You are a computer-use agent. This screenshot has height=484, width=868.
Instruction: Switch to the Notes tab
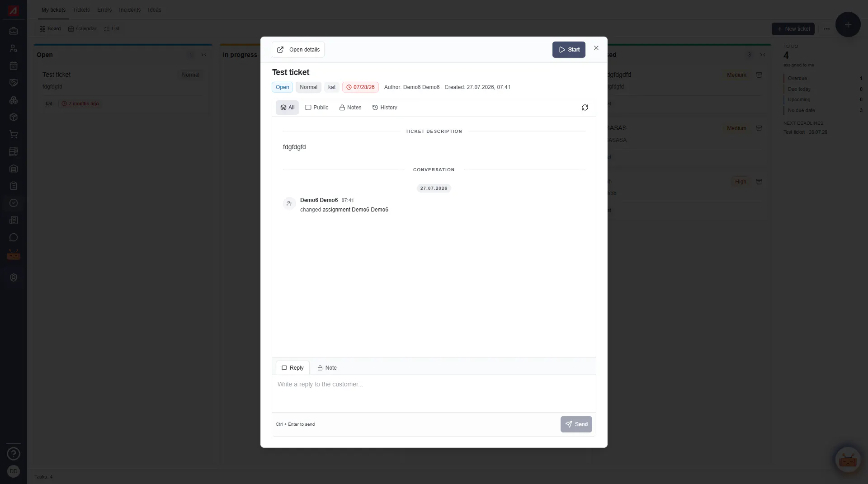350,108
